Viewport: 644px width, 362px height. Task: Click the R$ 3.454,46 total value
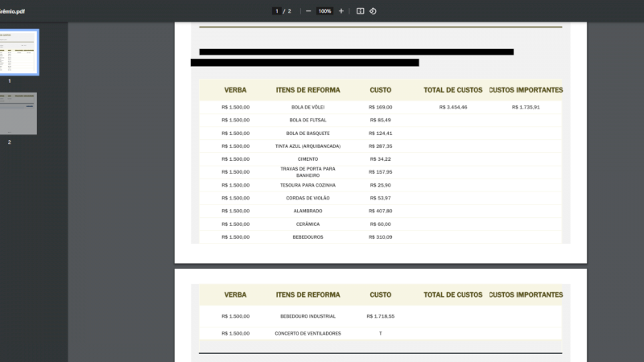tap(453, 107)
